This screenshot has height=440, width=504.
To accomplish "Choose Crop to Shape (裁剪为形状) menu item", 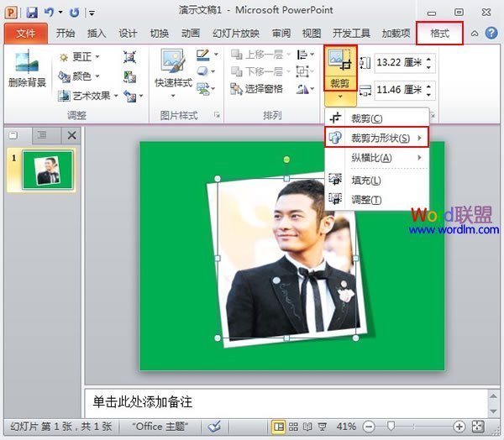I will point(381,138).
